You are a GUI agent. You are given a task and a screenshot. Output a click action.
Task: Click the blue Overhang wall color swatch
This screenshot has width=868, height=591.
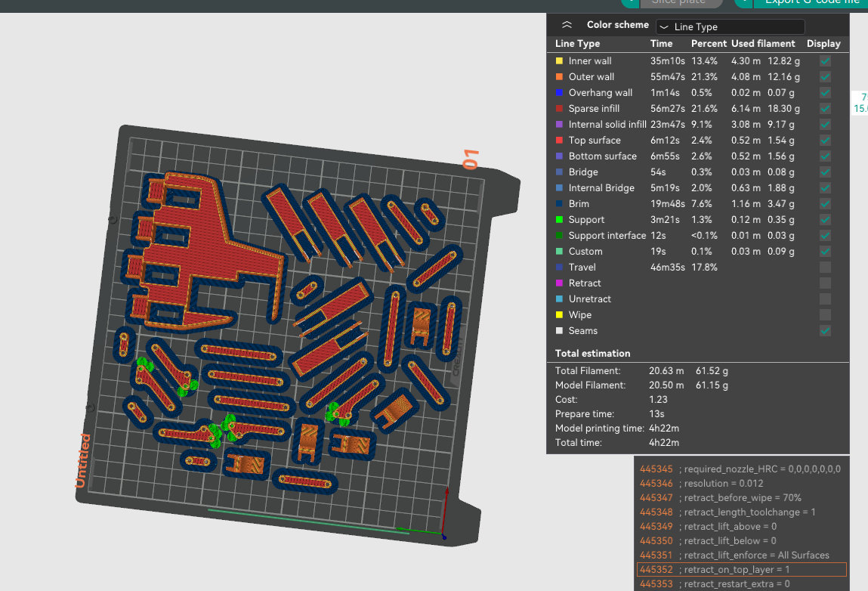[x=559, y=92]
